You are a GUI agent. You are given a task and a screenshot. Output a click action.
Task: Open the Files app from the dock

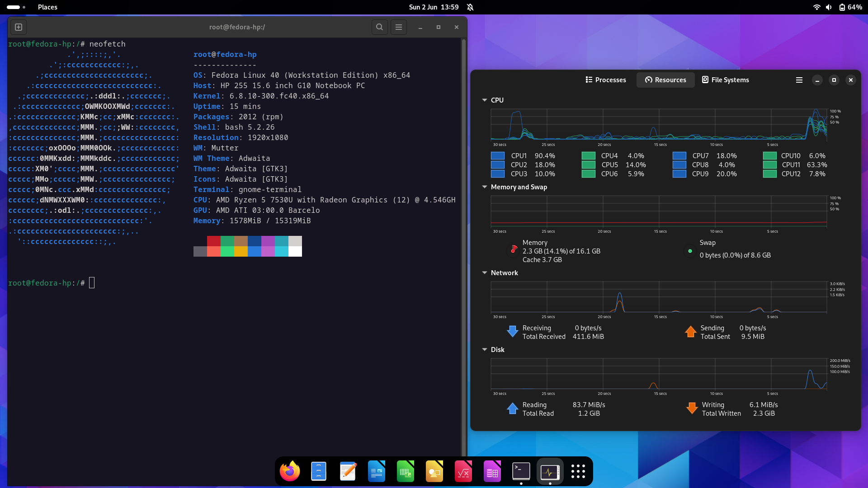(x=319, y=472)
